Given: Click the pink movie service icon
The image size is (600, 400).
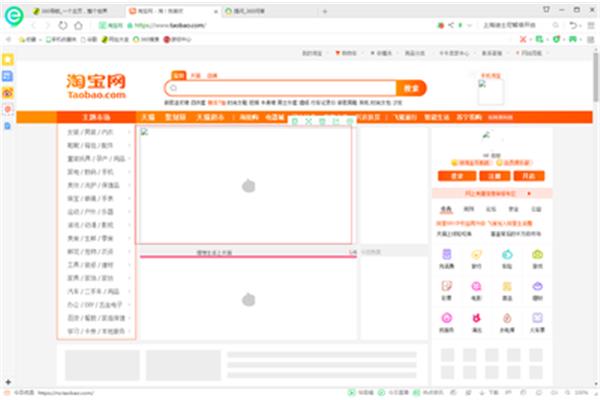Looking at the screenshot, I should coord(476,286).
